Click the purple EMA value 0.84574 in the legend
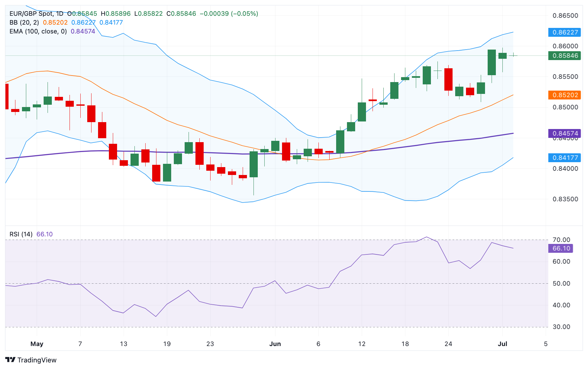This screenshot has height=369, width=588. tap(83, 32)
